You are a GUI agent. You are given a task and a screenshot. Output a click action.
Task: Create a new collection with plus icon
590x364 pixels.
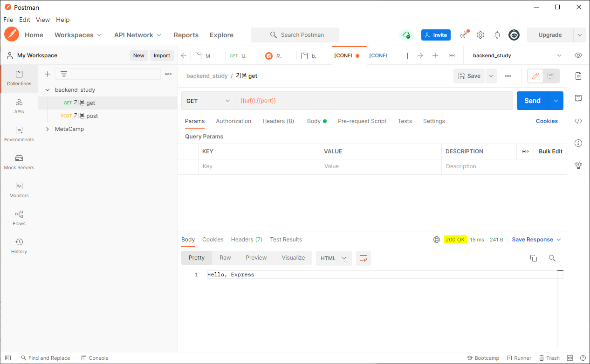[x=47, y=74]
